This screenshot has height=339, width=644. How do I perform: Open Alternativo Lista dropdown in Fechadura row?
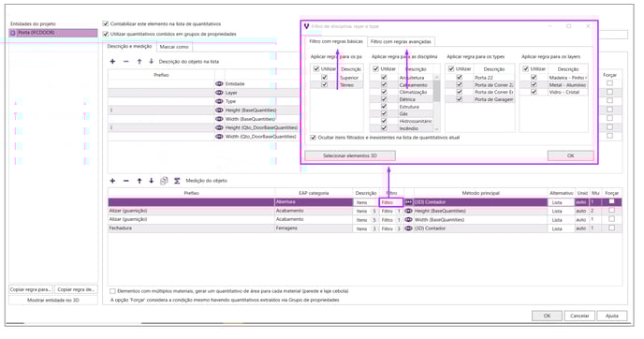click(561, 228)
